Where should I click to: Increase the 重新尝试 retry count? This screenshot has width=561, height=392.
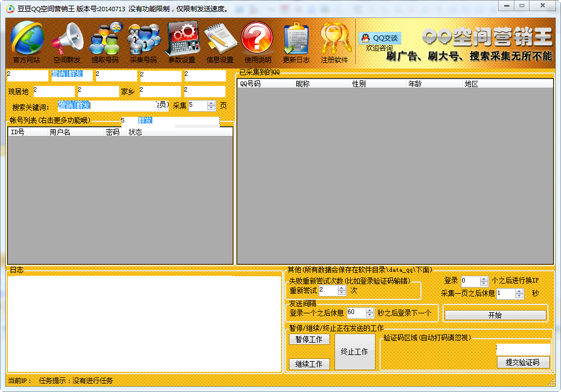(342, 288)
